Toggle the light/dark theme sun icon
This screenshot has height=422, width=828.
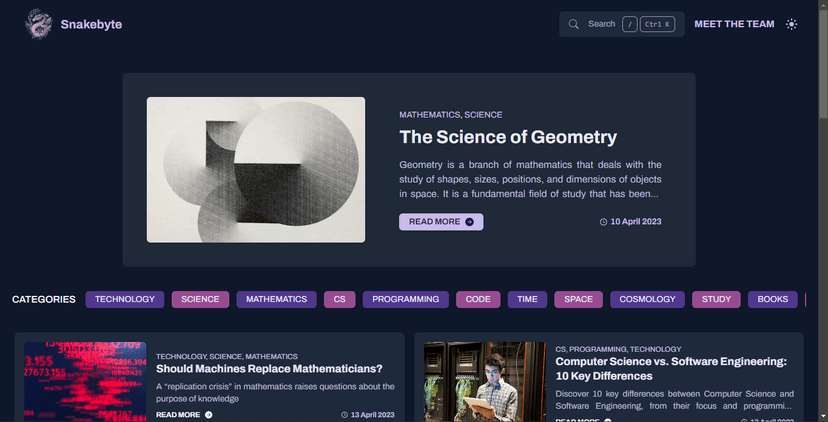point(791,24)
